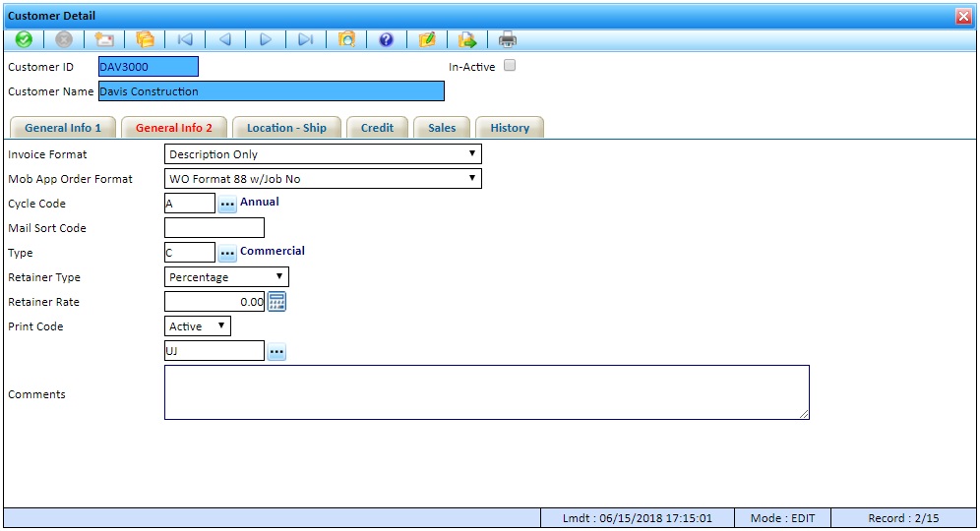Click the green checkmark save icon
This screenshot has height=531, width=980.
24,40
